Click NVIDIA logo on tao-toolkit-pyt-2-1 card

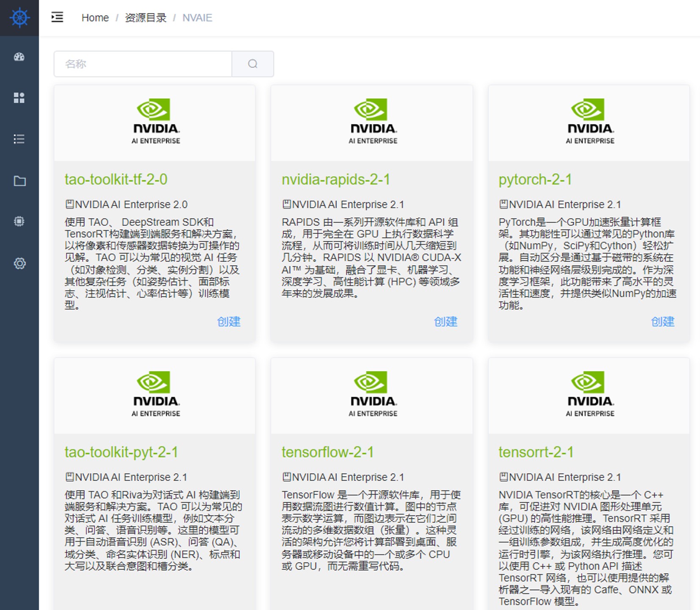coord(155,394)
